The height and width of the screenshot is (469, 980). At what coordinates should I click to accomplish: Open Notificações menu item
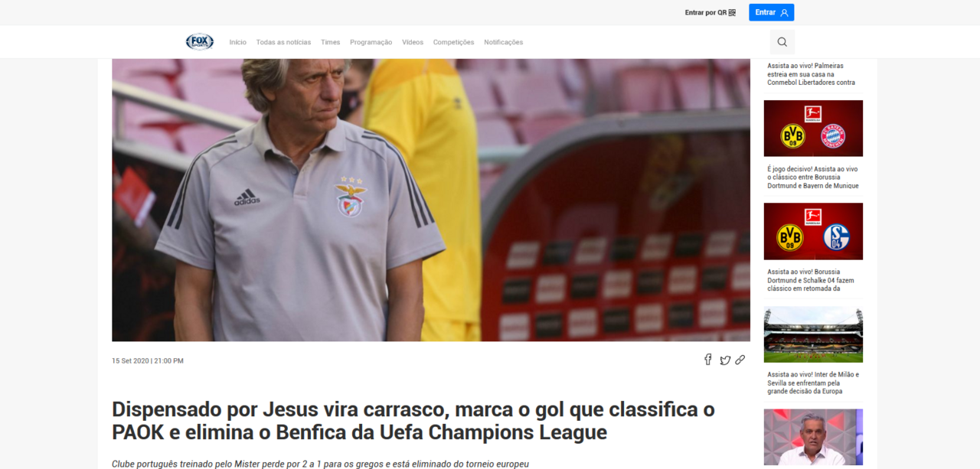pyautogui.click(x=504, y=42)
